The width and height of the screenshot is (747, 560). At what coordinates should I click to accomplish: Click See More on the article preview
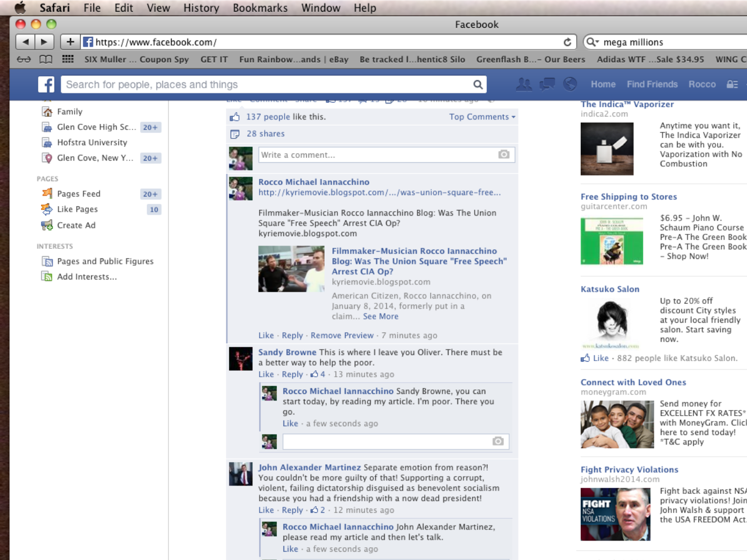[x=381, y=317]
